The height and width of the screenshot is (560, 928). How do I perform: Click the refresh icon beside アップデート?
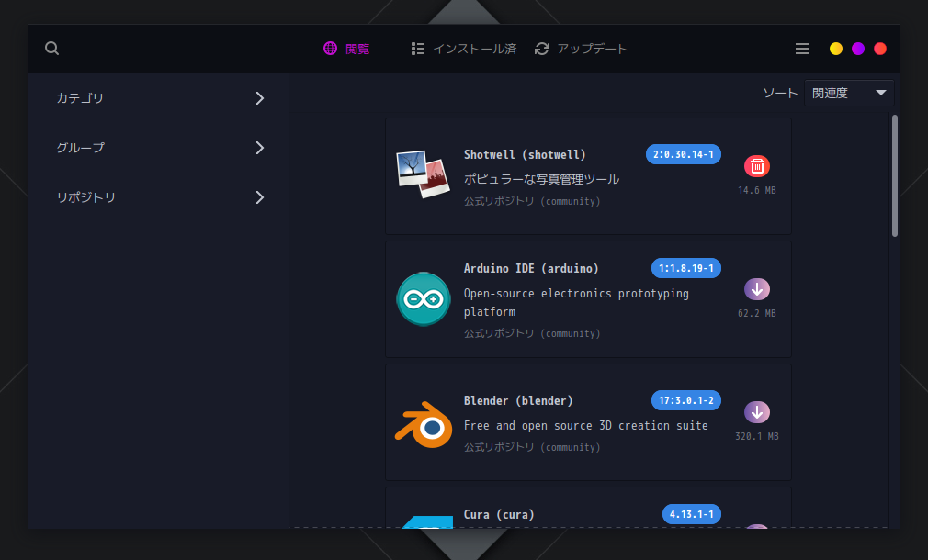[x=541, y=49]
